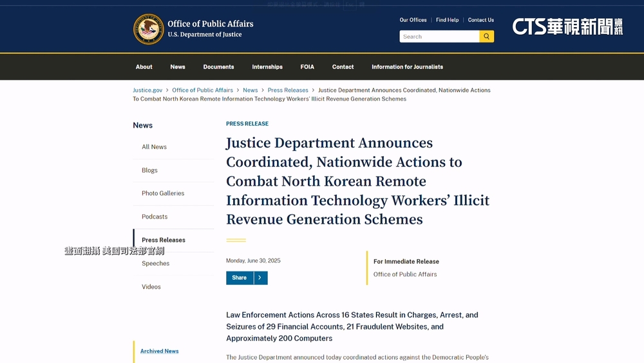644x363 pixels.
Task: Open the Archived News link
Action: pyautogui.click(x=160, y=351)
